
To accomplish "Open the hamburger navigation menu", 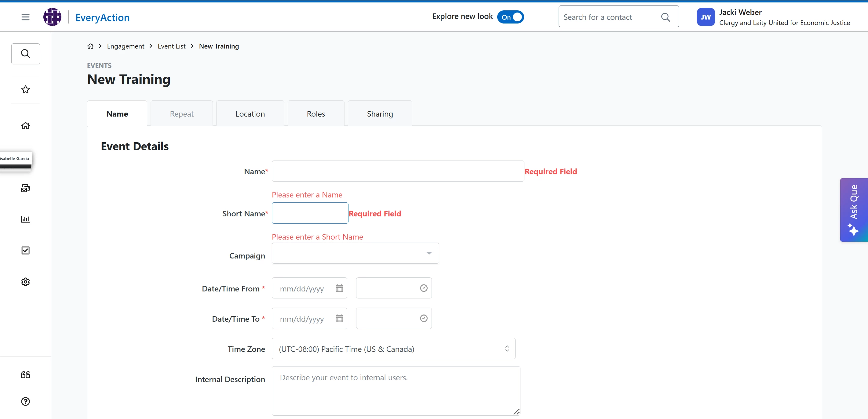I will click(x=25, y=17).
